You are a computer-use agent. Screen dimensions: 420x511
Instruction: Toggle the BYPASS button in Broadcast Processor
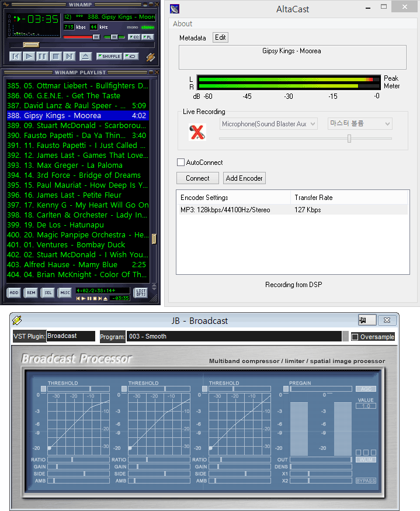point(366,481)
